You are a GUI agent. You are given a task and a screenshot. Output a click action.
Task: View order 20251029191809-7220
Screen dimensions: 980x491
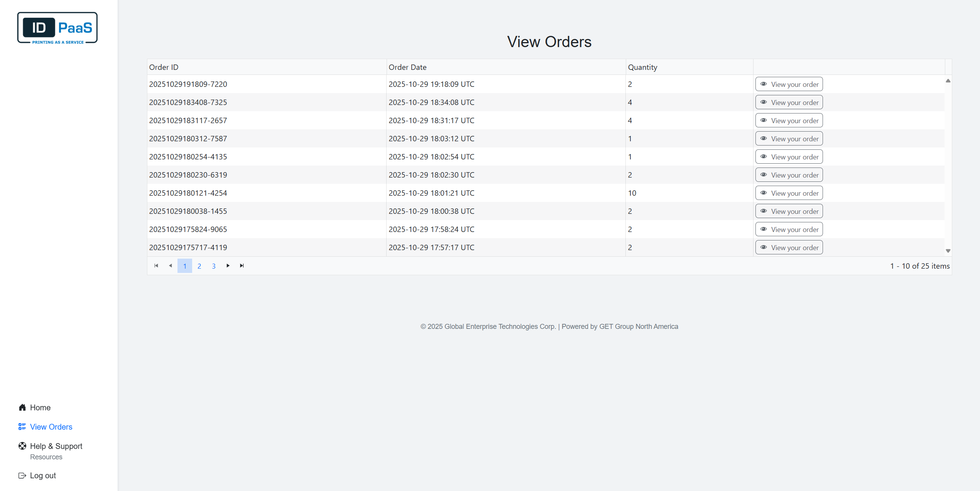point(789,84)
